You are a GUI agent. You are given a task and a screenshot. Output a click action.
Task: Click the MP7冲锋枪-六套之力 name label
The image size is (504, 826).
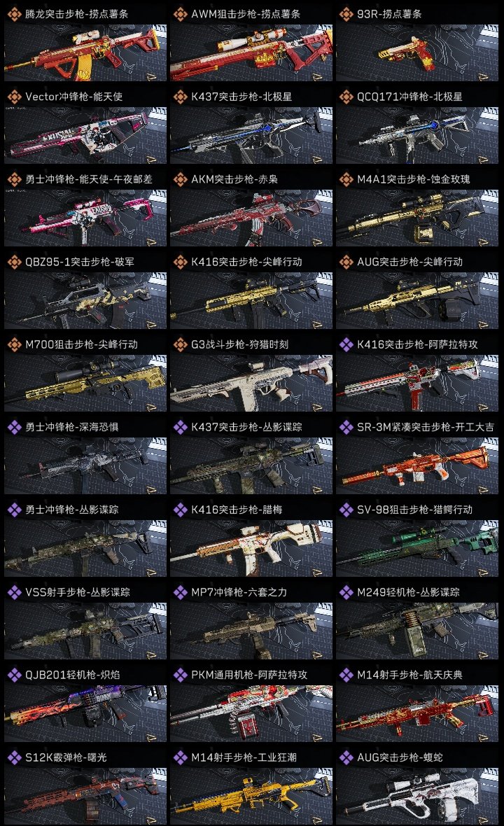[239, 592]
